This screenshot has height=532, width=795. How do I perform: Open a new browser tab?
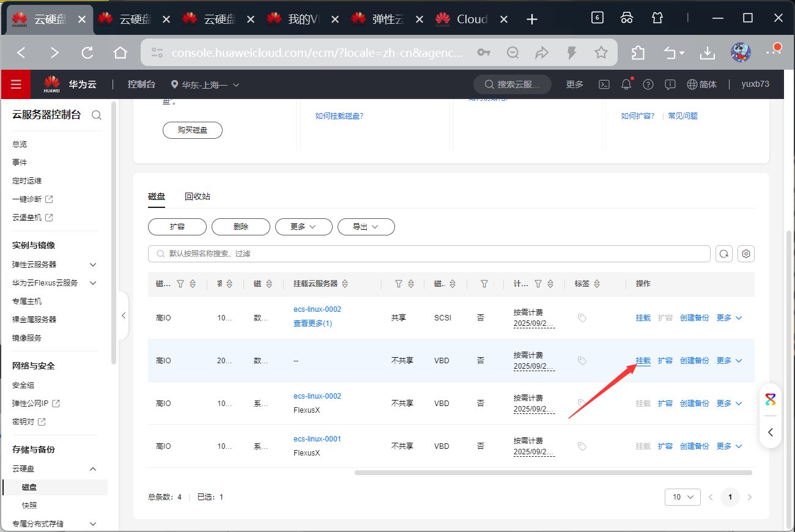pos(532,20)
